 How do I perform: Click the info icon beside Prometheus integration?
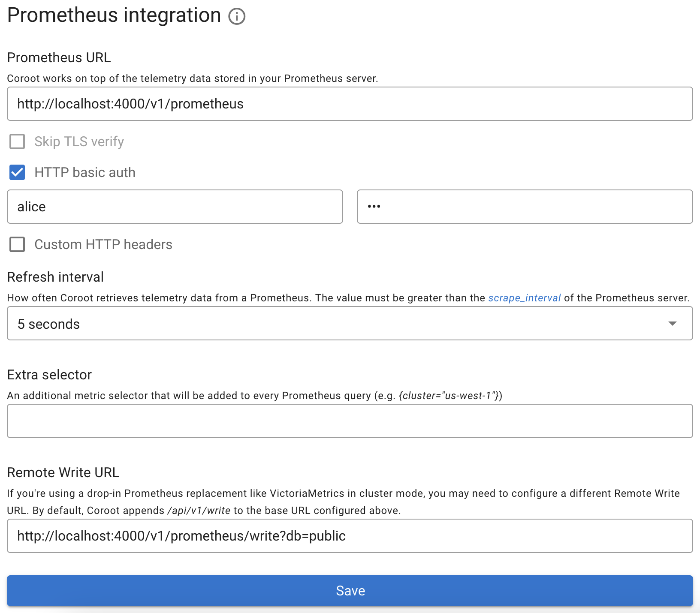[x=236, y=17]
